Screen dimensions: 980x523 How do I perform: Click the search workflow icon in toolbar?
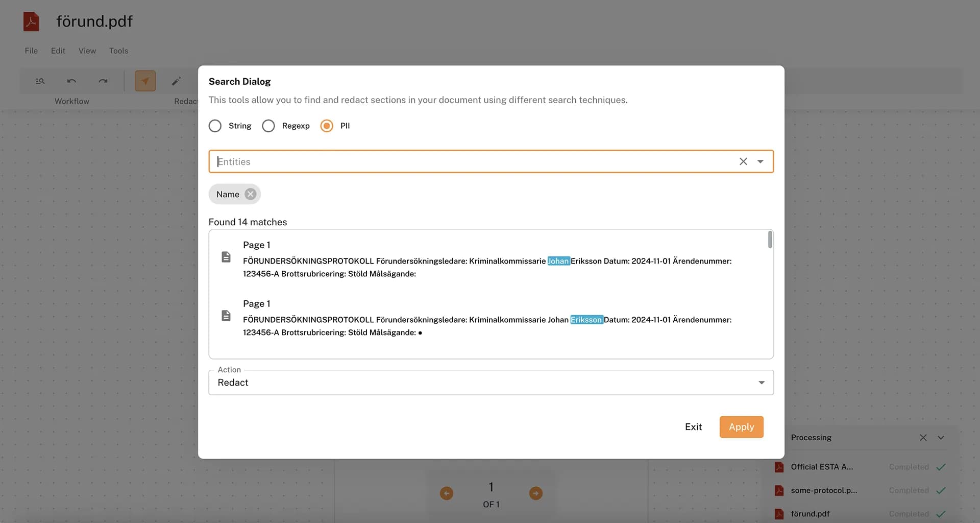click(x=40, y=81)
